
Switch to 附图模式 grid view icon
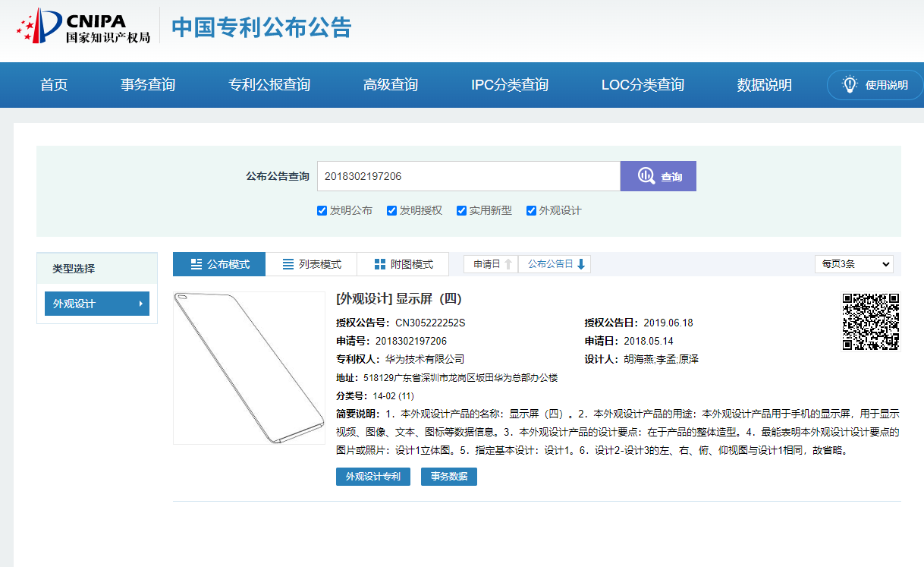pyautogui.click(x=380, y=264)
